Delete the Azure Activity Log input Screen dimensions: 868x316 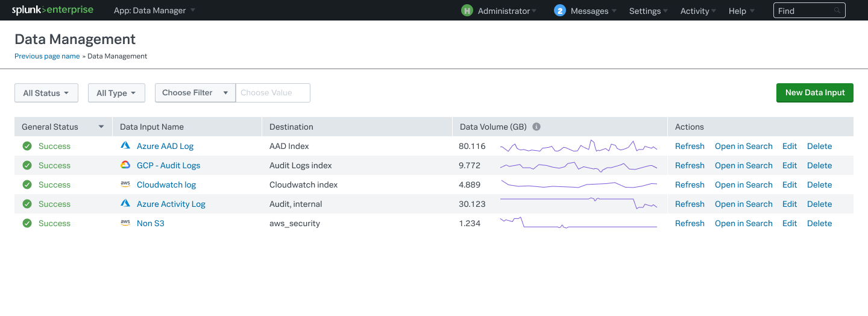coord(819,204)
